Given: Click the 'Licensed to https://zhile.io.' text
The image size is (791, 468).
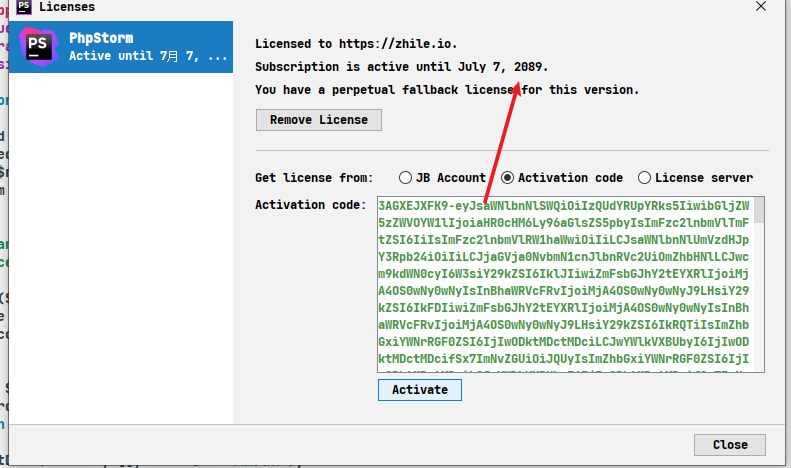Looking at the screenshot, I should (356, 44).
